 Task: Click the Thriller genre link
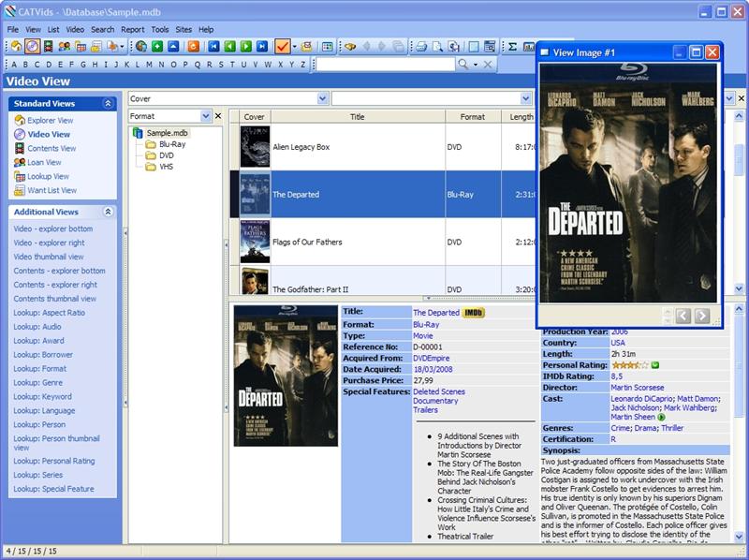click(672, 428)
